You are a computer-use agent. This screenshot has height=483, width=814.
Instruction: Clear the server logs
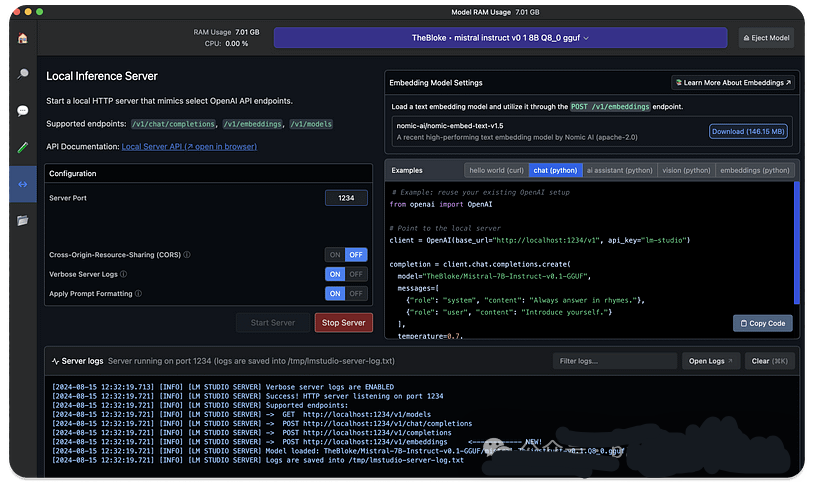[x=769, y=361]
